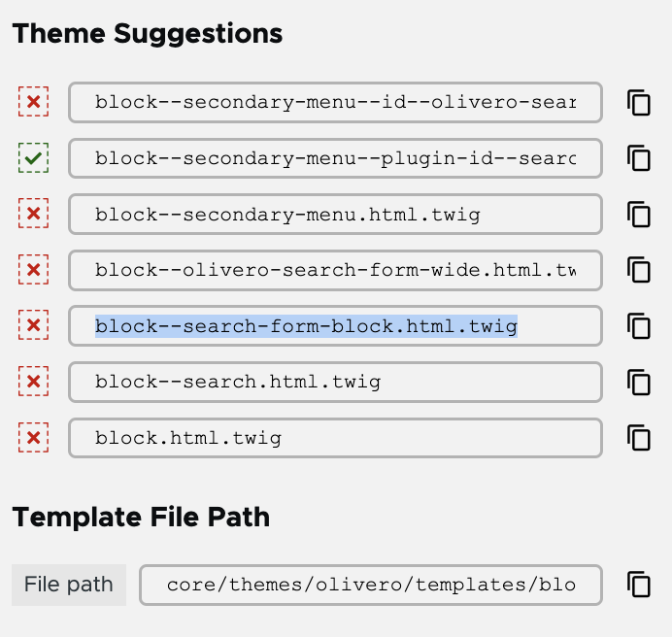Image resolution: width=672 pixels, height=637 pixels.
Task: Click the File path label
Action: click(69, 585)
